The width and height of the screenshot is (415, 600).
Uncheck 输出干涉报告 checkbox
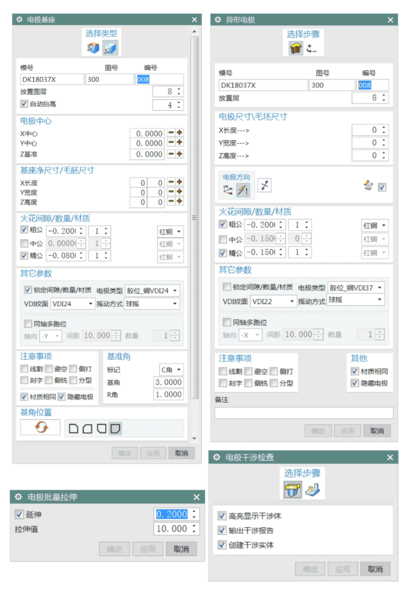(222, 530)
